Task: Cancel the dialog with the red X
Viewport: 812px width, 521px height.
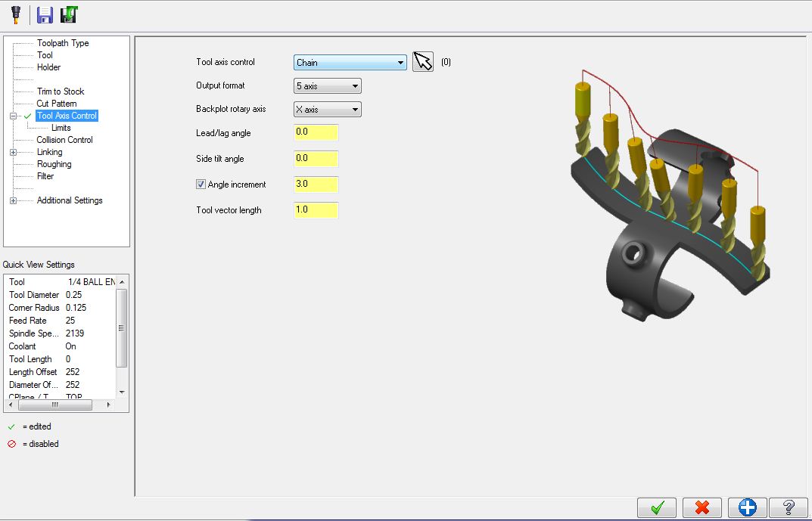Action: (702, 507)
